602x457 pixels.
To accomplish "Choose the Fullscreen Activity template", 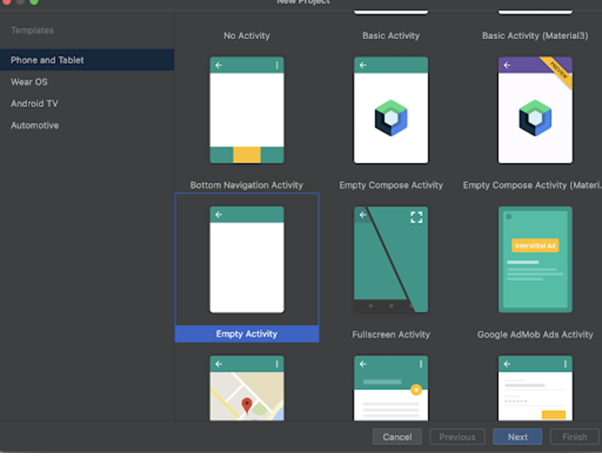I will pyautogui.click(x=391, y=260).
